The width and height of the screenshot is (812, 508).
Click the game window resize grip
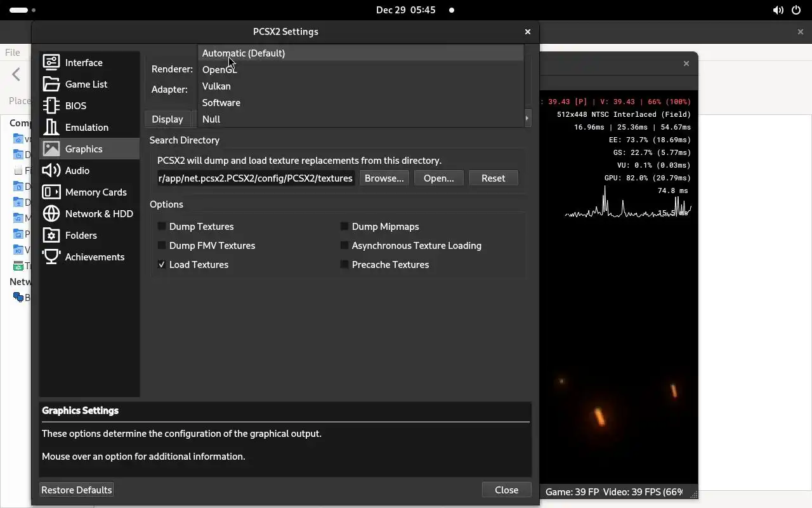pos(693,493)
